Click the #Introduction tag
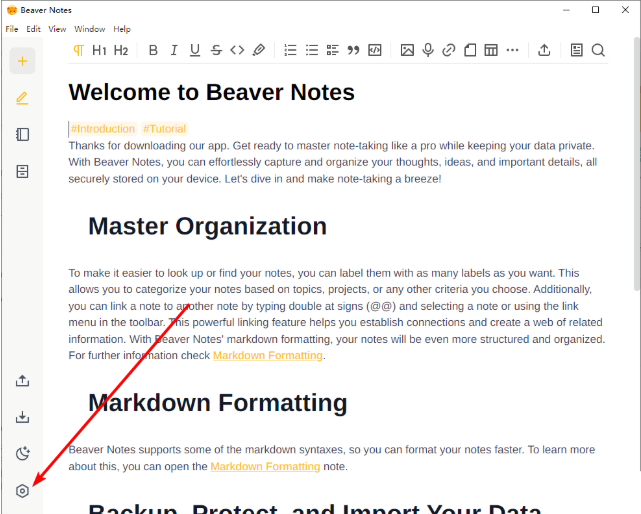Screen dimensions: 641x514 tap(103, 129)
